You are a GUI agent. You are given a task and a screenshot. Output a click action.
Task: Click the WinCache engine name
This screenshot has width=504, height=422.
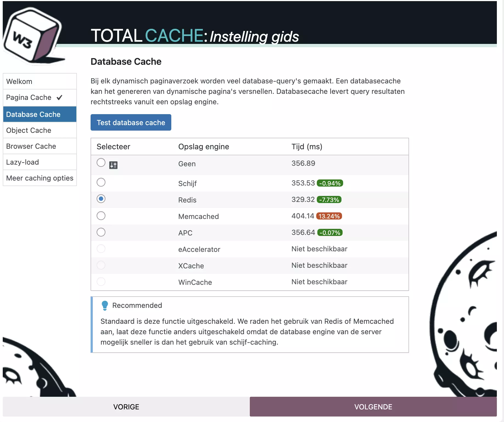click(195, 282)
